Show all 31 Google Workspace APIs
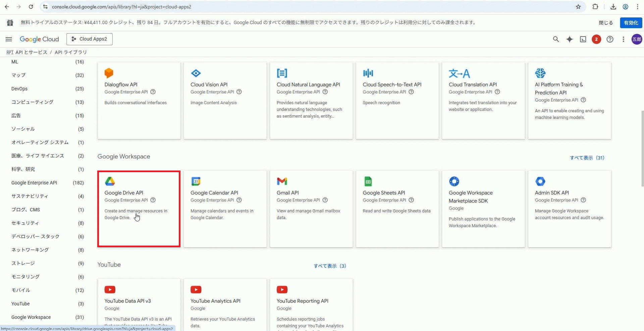644x331 pixels. point(587,158)
